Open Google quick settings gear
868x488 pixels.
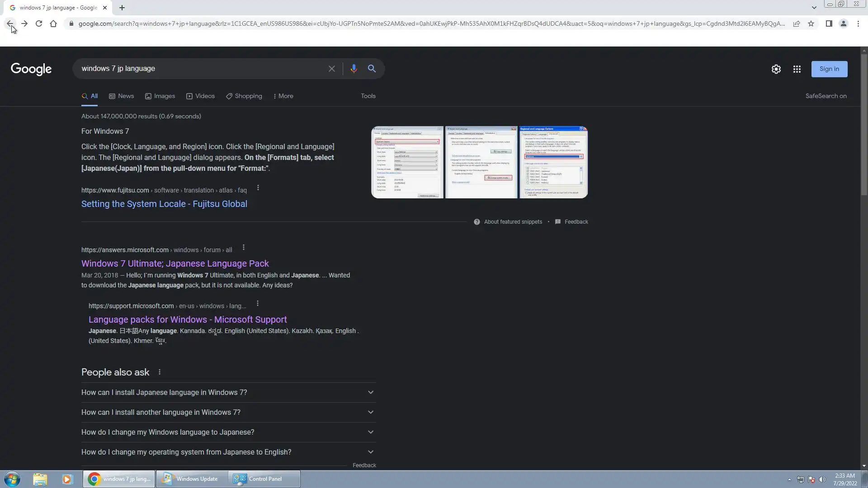tap(776, 69)
